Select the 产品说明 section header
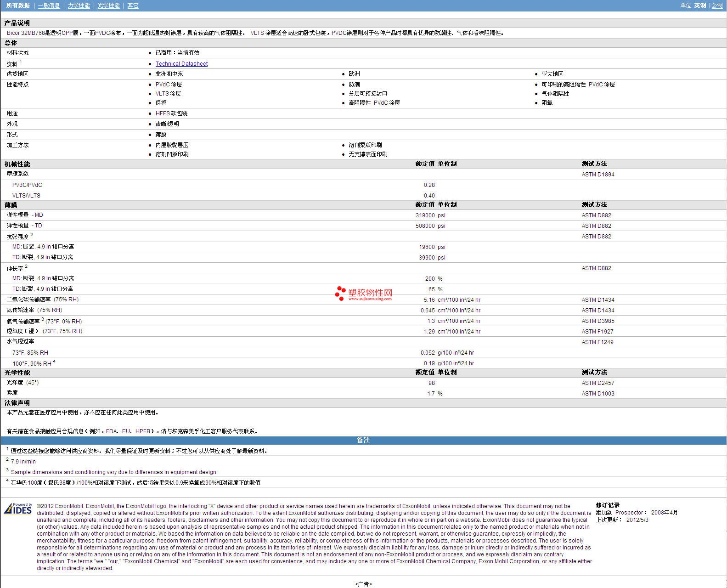Screen dimensions: 727x588 click(17, 23)
